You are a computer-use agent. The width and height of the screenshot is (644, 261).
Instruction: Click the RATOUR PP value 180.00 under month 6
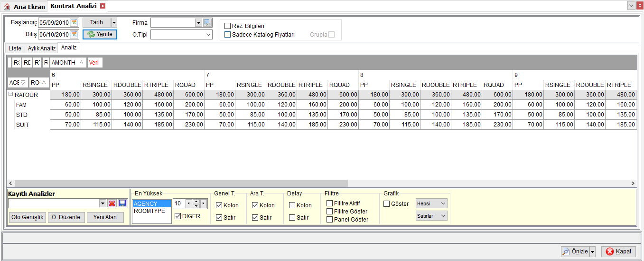pos(65,95)
